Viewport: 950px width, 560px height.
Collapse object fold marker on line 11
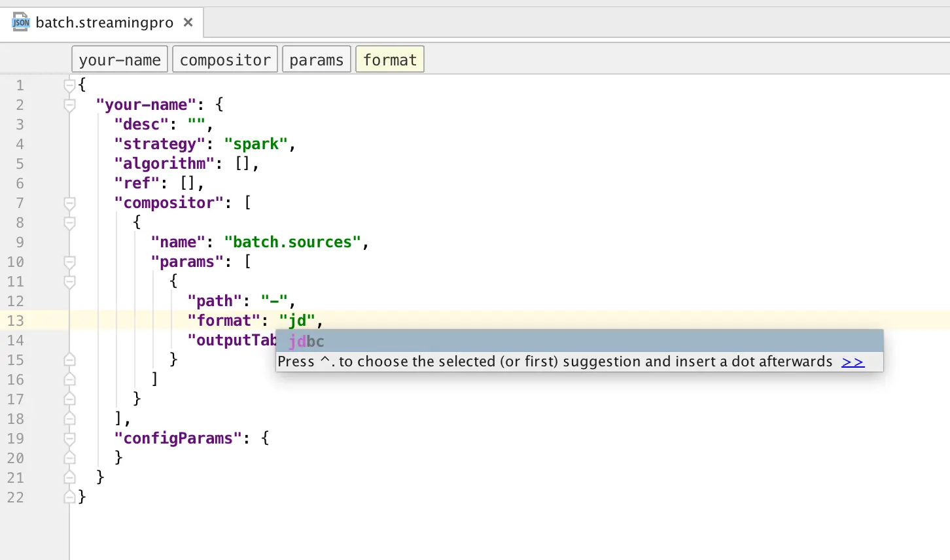coord(70,281)
